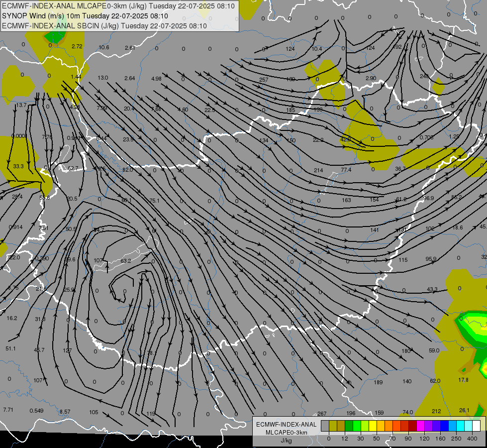Click the grid value '0.549' on the map
The image size is (487, 448).
coord(37,411)
